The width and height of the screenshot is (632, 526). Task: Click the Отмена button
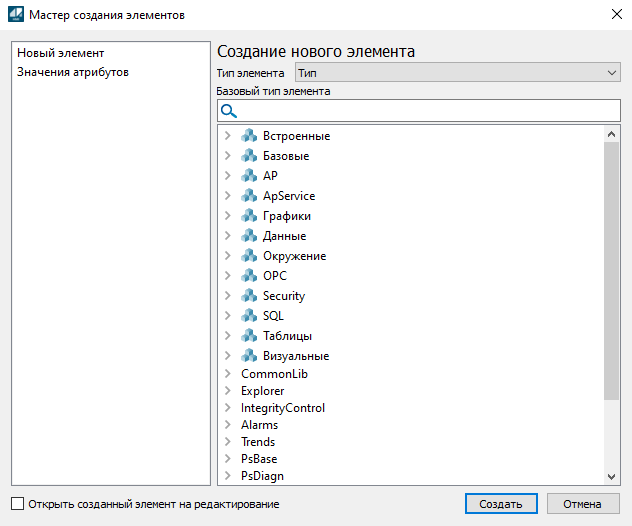(582, 504)
